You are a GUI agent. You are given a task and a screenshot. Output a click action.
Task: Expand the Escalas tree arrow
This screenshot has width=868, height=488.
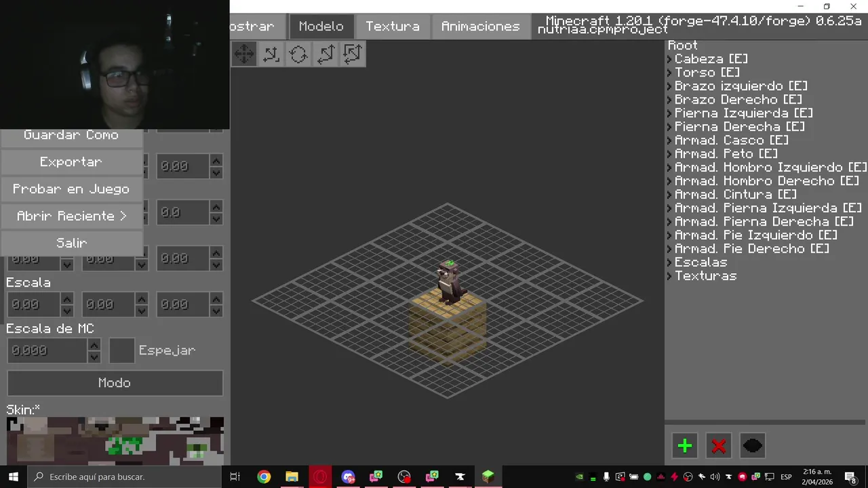(669, 262)
